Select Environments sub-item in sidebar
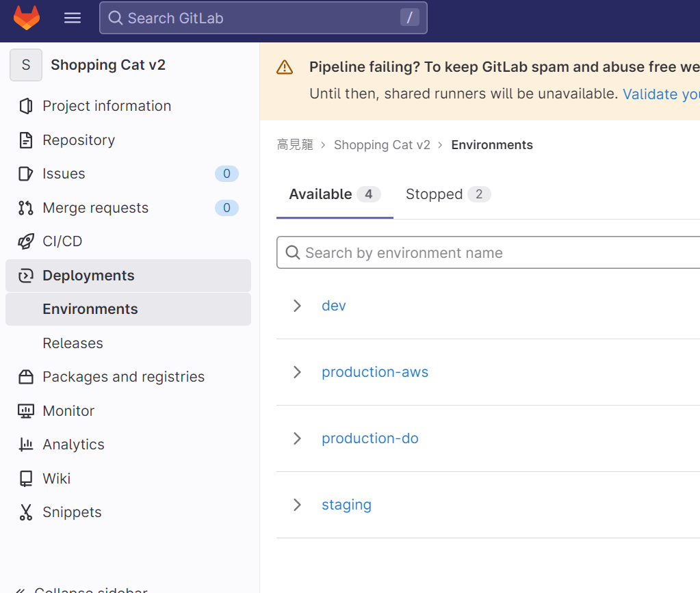The height and width of the screenshot is (593, 700). (x=128, y=309)
